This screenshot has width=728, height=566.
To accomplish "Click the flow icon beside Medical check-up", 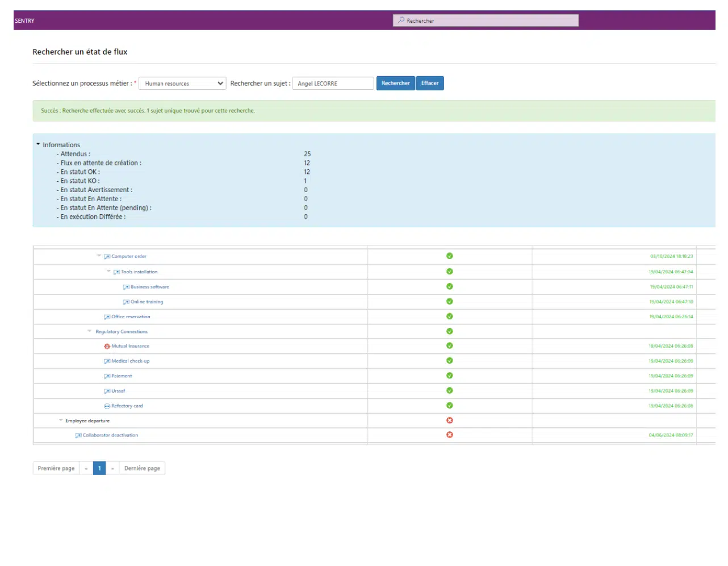I will (107, 361).
